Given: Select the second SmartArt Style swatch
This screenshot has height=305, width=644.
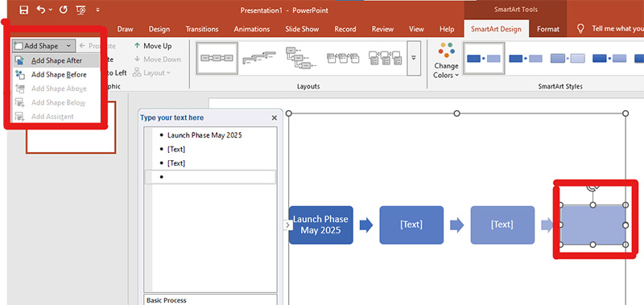Looking at the screenshot, I should (x=526, y=58).
